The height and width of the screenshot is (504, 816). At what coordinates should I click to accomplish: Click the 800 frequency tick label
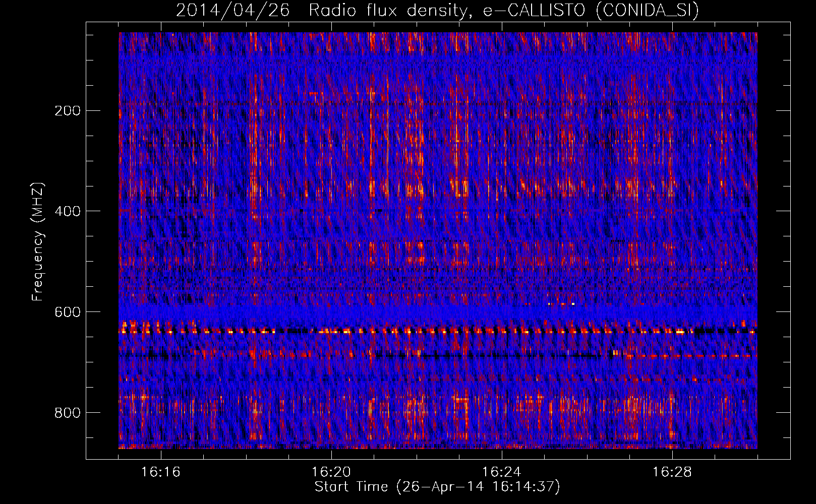tap(68, 413)
